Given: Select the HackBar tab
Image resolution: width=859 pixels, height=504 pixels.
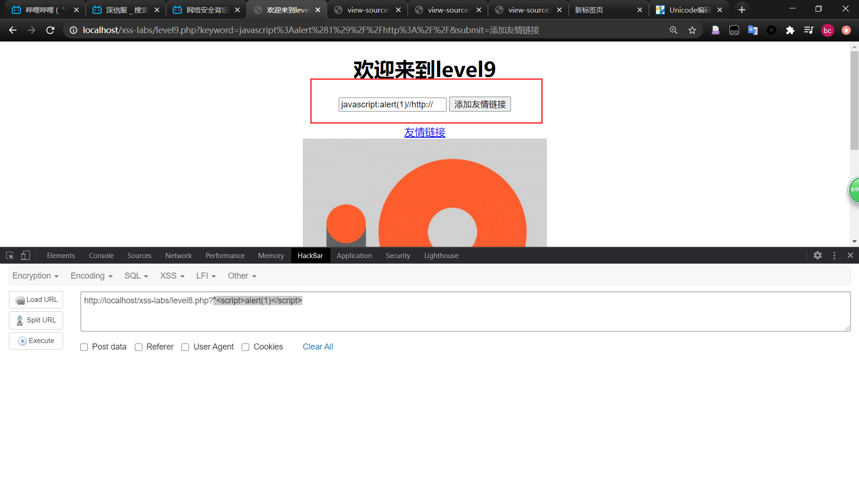Looking at the screenshot, I should (310, 256).
